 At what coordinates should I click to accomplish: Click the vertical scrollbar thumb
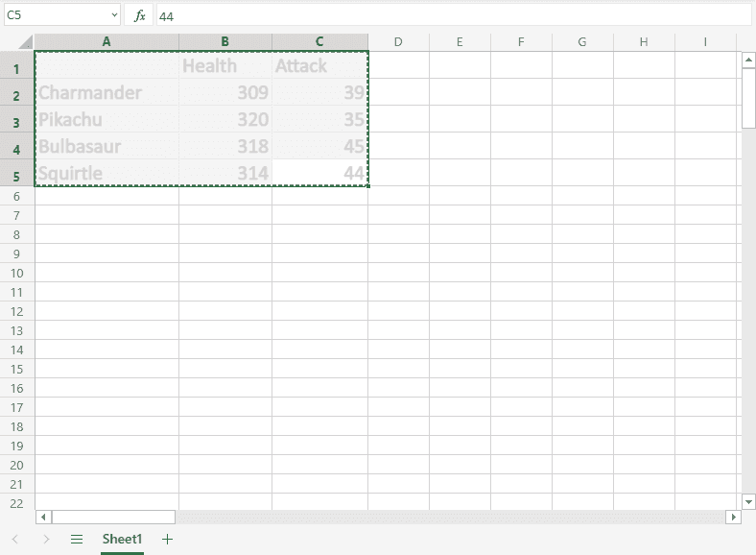point(748,98)
